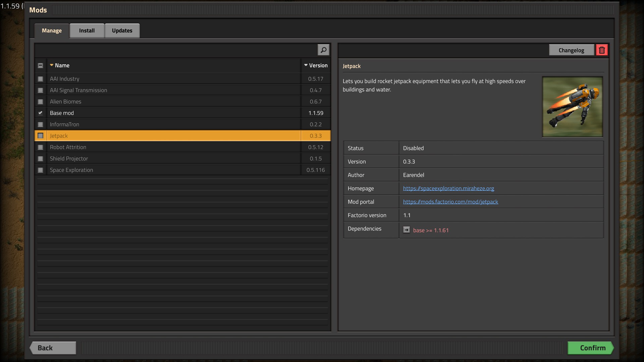Open the spaceexploration.miraheze.org homepage link
Screen dimensions: 644x362
click(x=448, y=188)
